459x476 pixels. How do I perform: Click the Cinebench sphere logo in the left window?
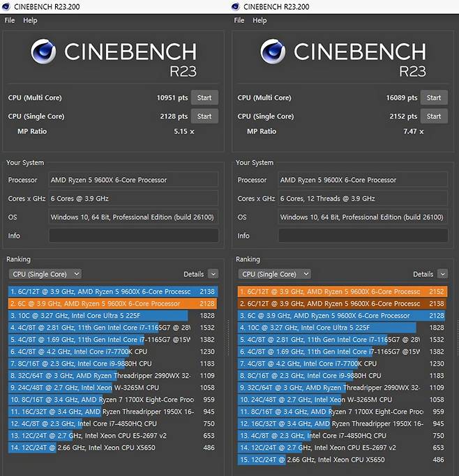[x=45, y=52]
